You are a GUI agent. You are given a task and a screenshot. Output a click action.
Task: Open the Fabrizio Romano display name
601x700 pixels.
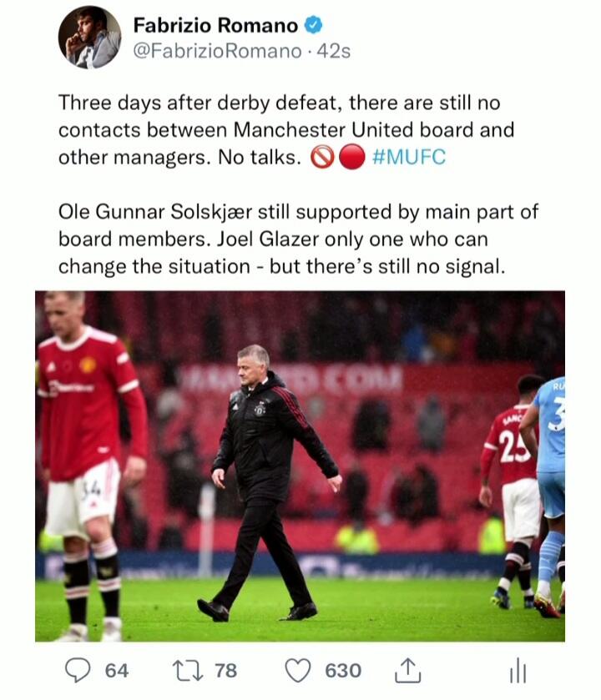[x=215, y=25]
